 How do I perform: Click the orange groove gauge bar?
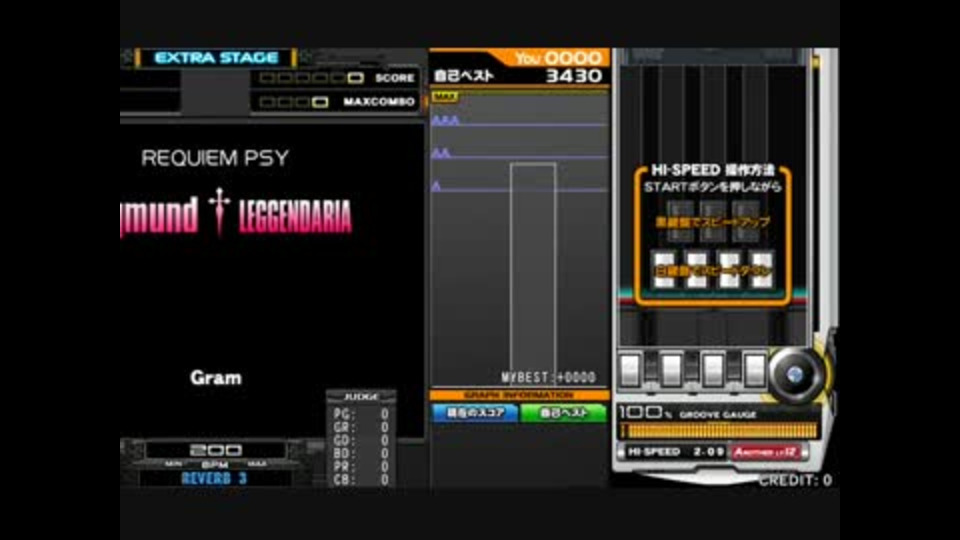720,430
